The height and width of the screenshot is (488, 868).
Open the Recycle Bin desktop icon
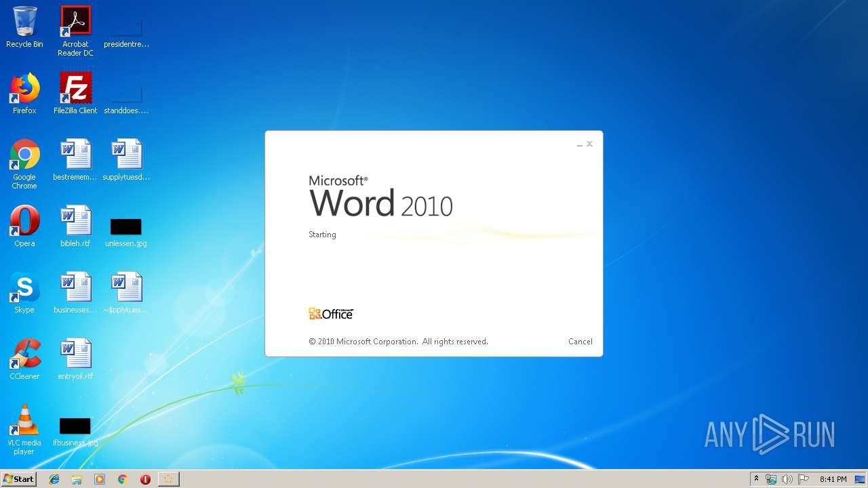coord(24,27)
